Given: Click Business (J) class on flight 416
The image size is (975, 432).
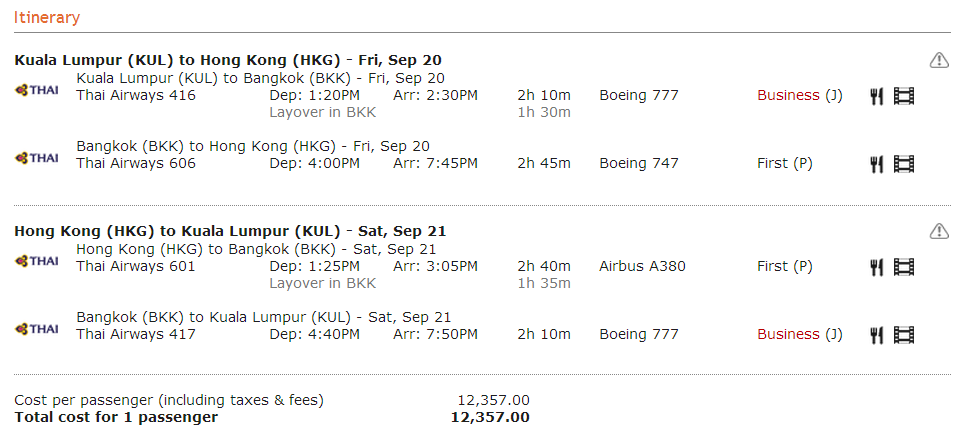Looking at the screenshot, I should click(799, 96).
